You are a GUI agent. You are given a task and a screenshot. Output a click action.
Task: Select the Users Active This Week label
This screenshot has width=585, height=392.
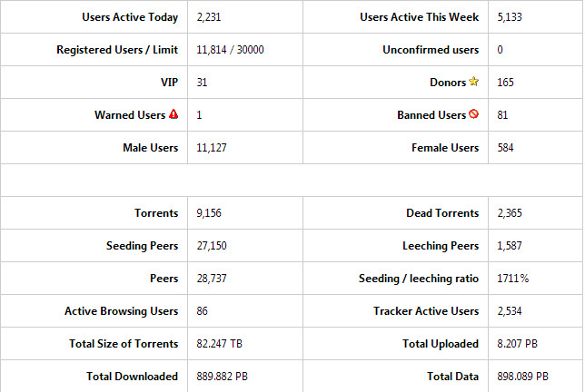pos(420,17)
